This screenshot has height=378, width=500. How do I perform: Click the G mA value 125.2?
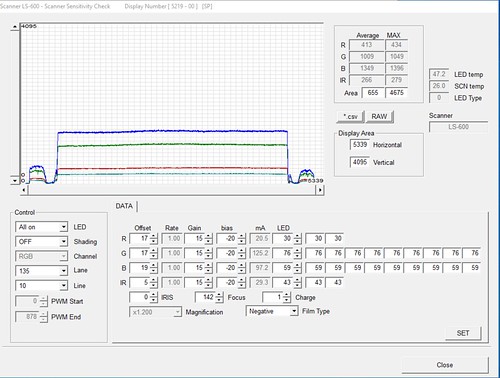[x=260, y=253]
